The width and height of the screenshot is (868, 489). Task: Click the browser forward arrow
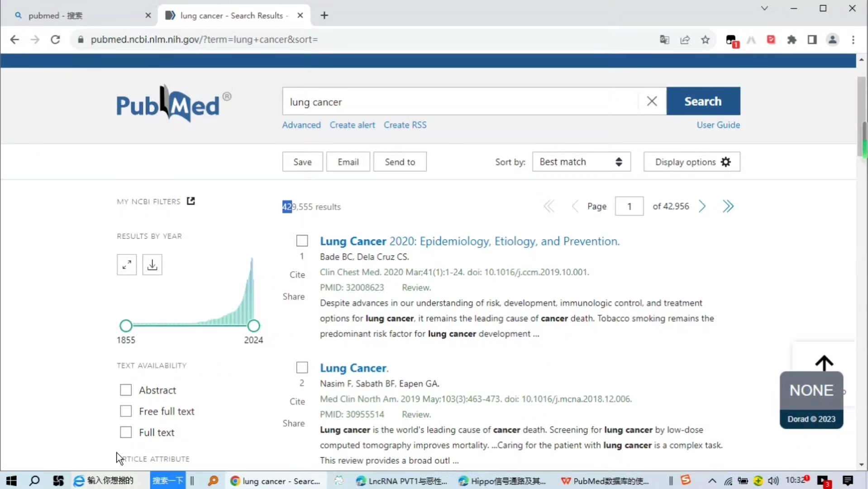click(x=35, y=39)
